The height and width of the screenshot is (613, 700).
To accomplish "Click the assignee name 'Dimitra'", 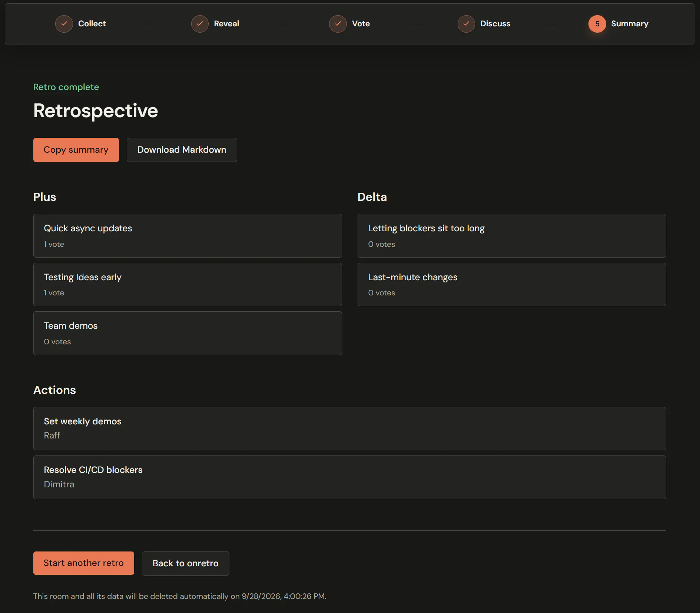I will (59, 484).
